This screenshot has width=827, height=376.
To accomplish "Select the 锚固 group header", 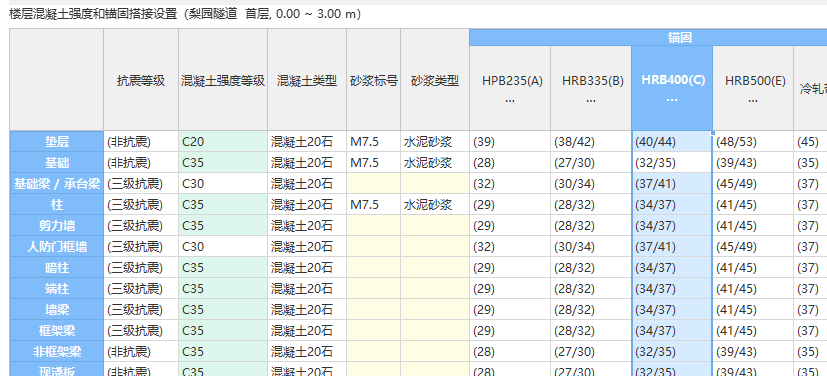I will [x=648, y=37].
